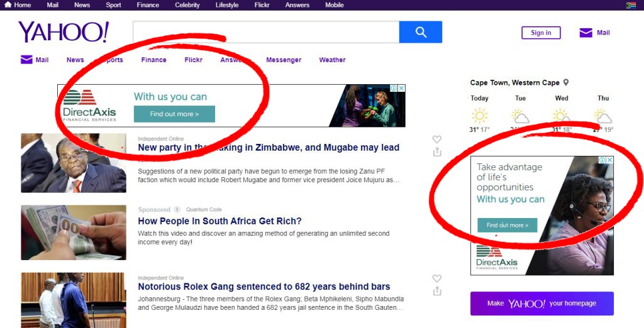Focus the Yahoo search input field
644x328 pixels.
pyautogui.click(x=265, y=32)
